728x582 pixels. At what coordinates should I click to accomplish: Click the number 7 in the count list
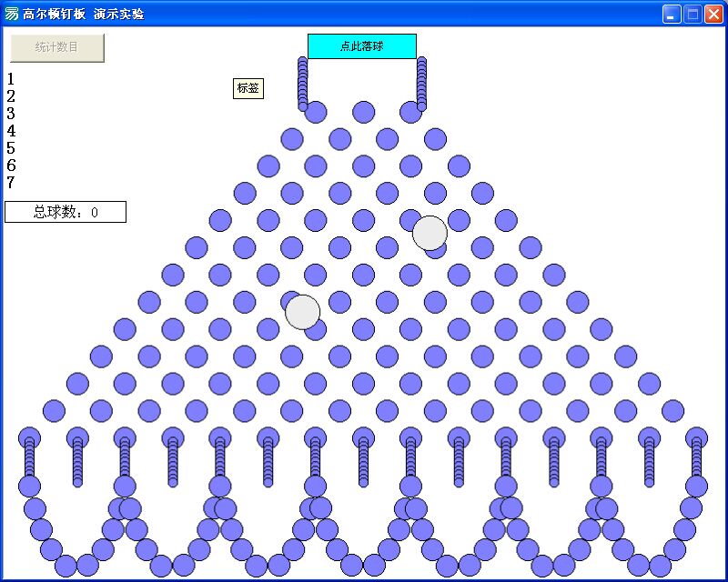pos(11,183)
